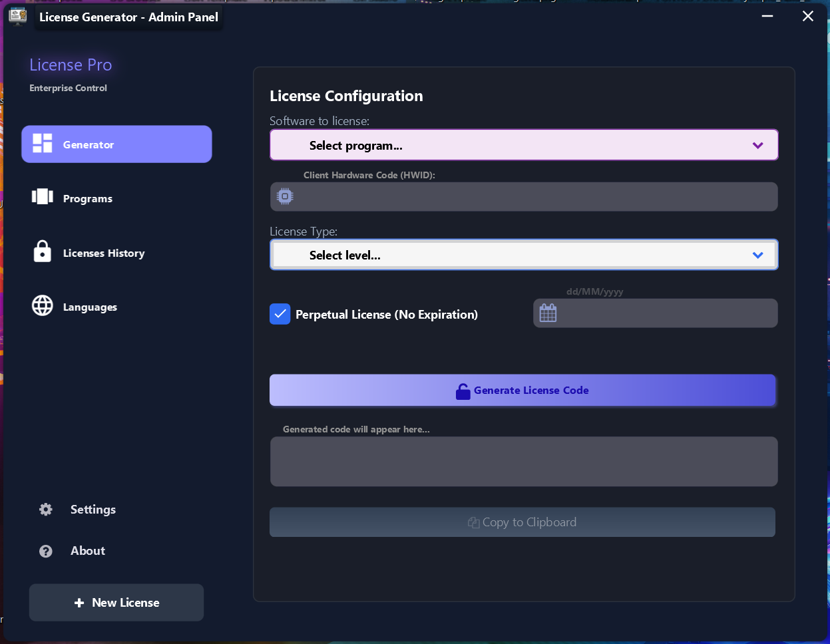Open the Generator section
The height and width of the screenshot is (644, 830).
116,144
